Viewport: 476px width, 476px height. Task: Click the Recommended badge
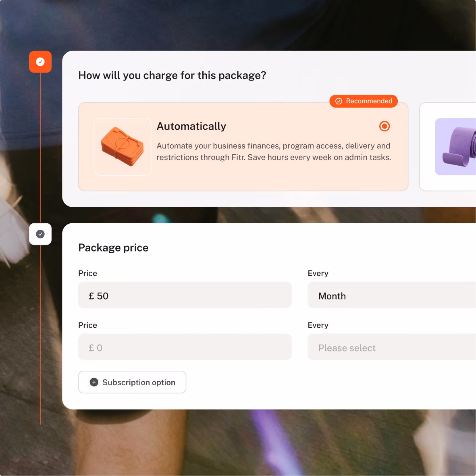[x=364, y=101]
